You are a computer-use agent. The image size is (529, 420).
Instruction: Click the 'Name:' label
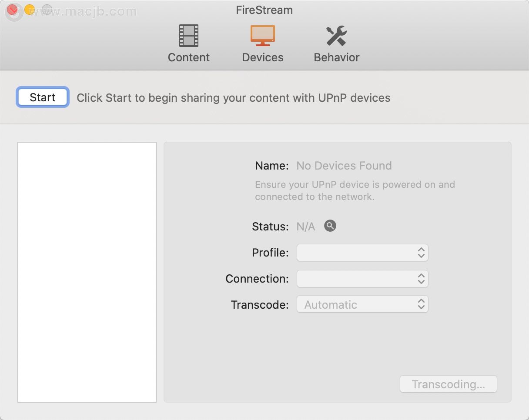click(x=272, y=166)
